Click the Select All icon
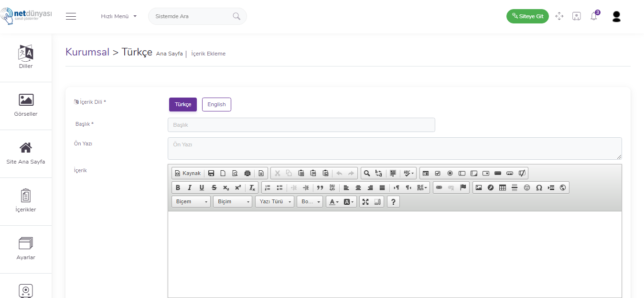This screenshot has height=298, width=644. click(393, 173)
